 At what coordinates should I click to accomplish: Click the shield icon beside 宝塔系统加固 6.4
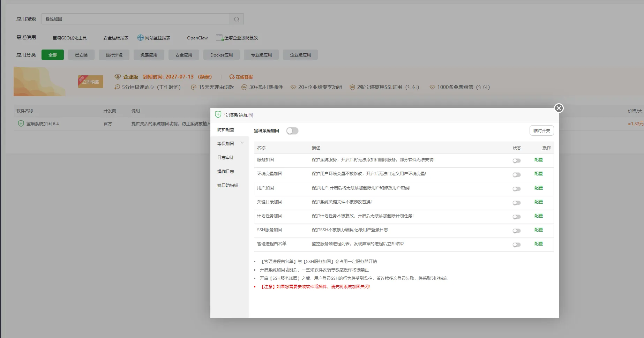pos(21,123)
